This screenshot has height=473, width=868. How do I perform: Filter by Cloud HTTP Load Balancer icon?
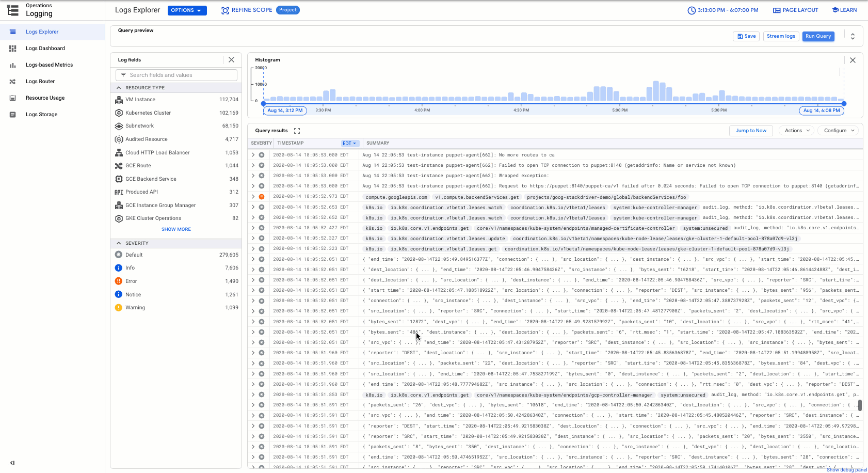click(119, 153)
